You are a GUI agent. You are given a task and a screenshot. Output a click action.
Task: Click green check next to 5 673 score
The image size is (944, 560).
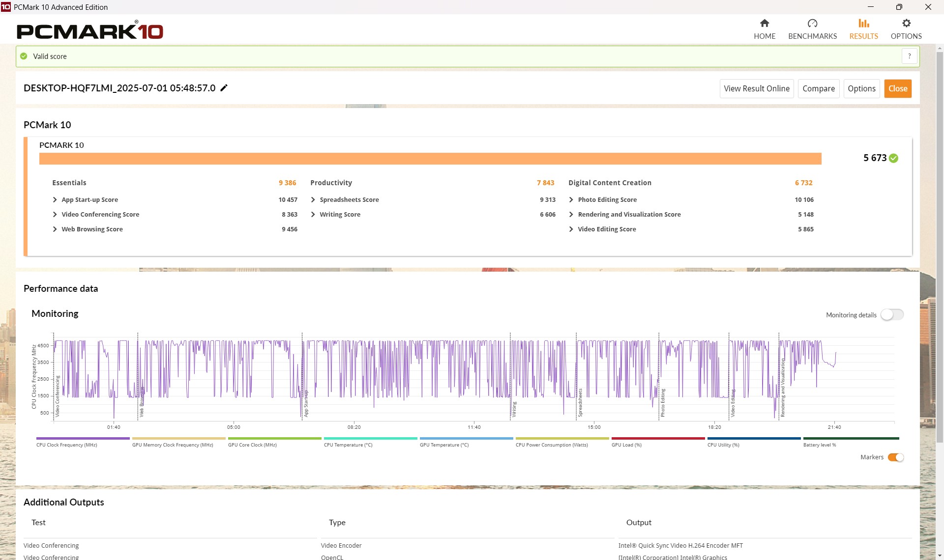(x=893, y=158)
